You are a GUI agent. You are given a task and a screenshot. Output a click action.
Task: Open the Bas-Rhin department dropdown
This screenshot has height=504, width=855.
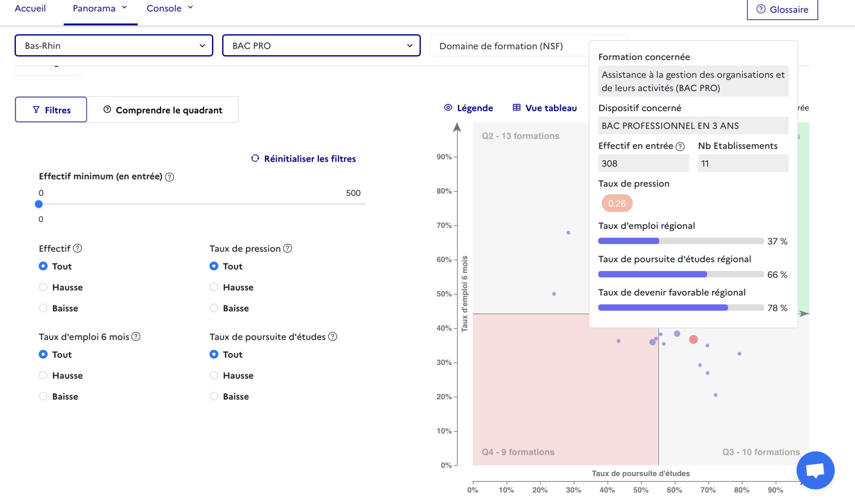click(114, 45)
